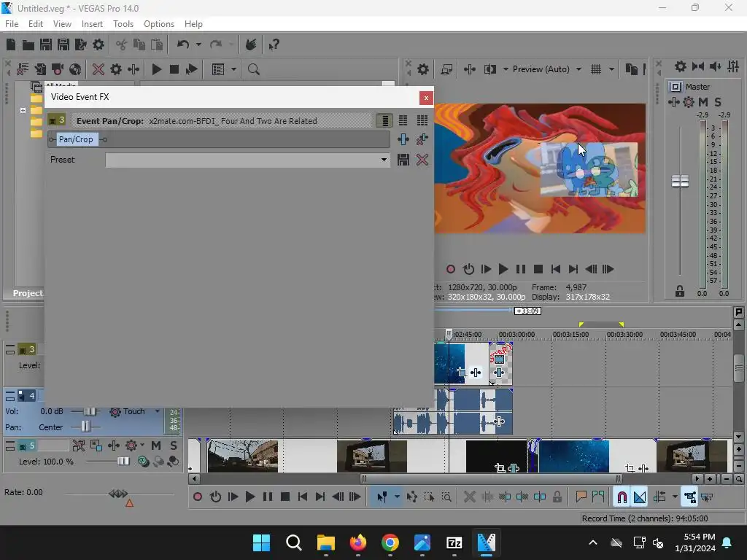Play from the video preview transport bar
This screenshot has height=560, width=747.
[503, 270]
